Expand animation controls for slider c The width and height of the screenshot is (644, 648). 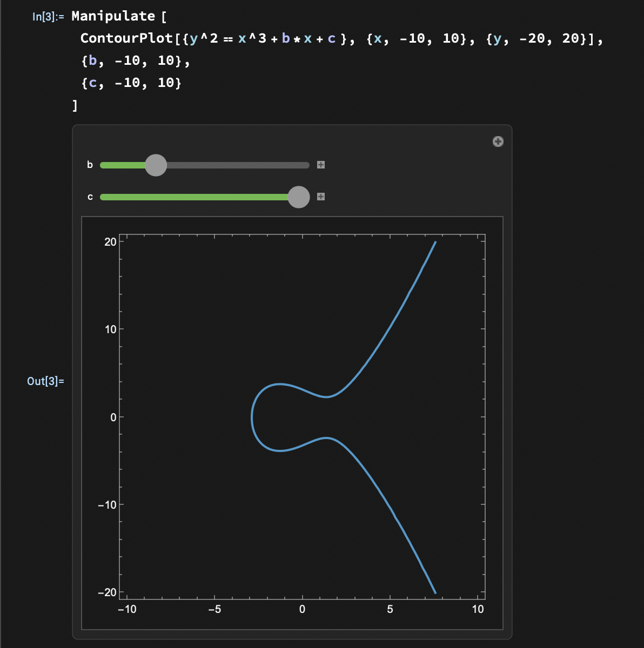pos(320,197)
